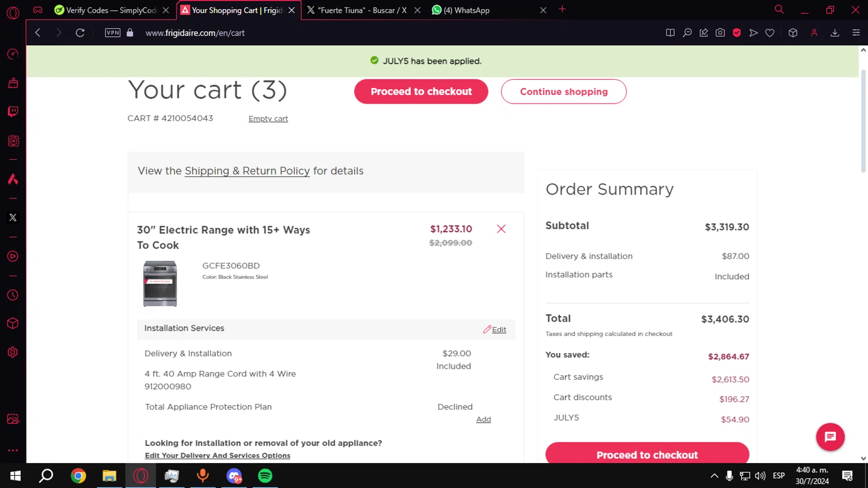This screenshot has width=868, height=488.
Task: Open the sidebar three-dots more menu
Action: point(13,450)
